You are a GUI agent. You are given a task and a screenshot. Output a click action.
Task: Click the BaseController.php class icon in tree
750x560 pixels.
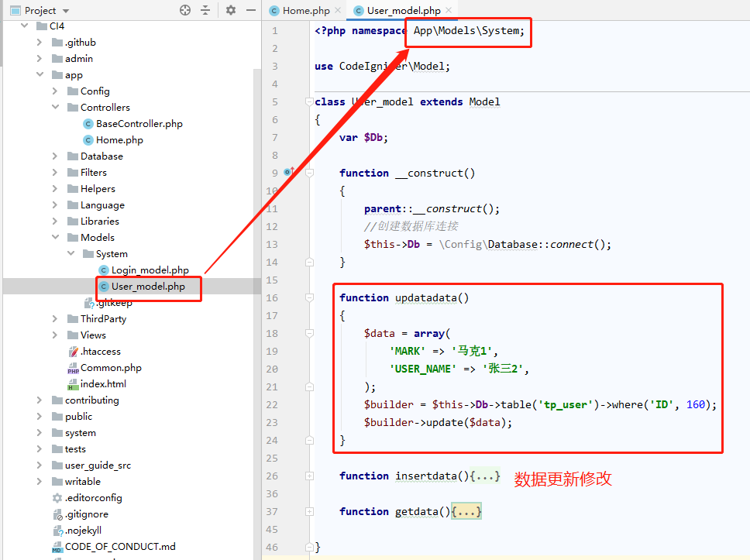[x=88, y=124]
